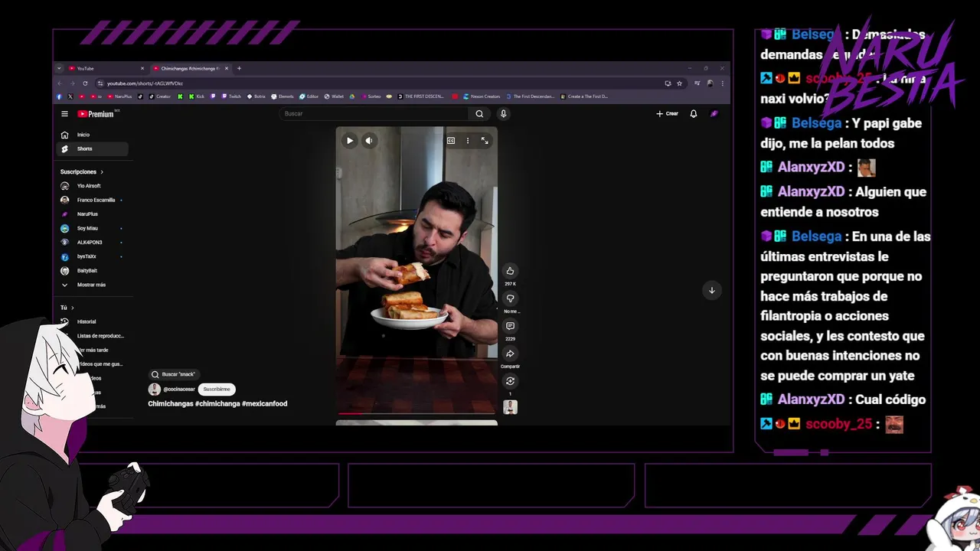Open the Elements bookmark
The height and width of the screenshot is (551, 980).
point(283,96)
